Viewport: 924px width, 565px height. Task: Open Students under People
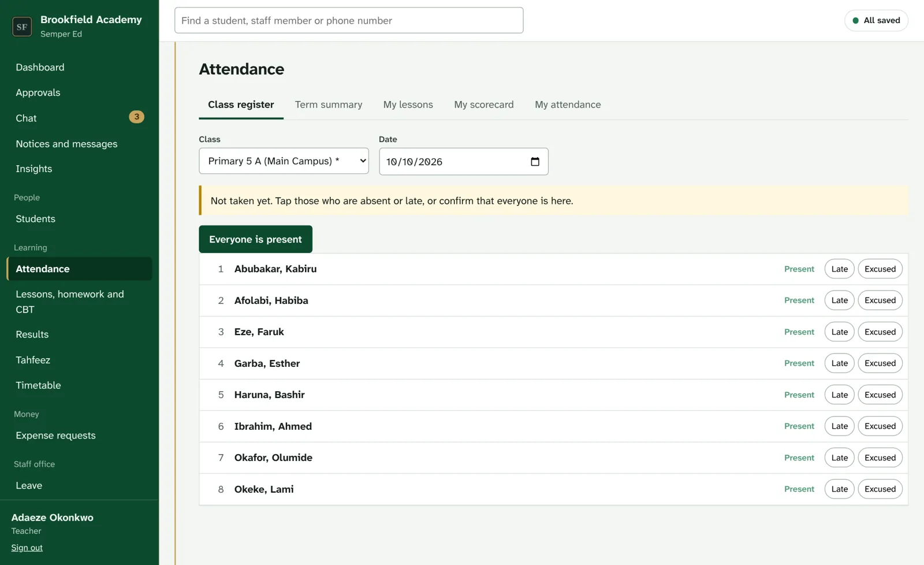79,219
